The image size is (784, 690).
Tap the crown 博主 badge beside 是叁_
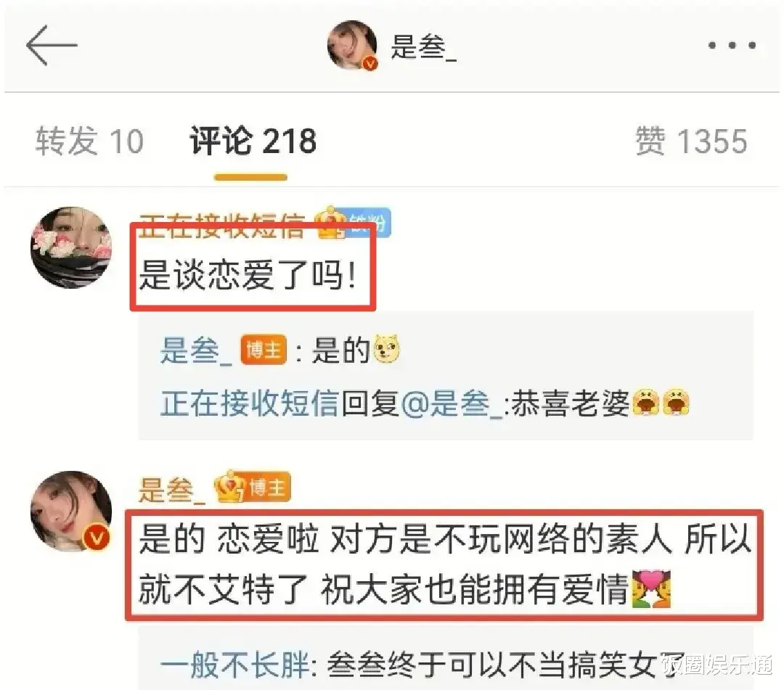point(253,487)
